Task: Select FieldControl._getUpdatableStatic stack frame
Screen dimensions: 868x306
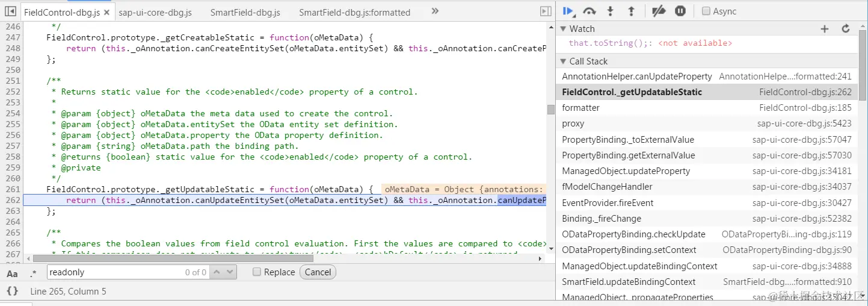Action: point(707,92)
